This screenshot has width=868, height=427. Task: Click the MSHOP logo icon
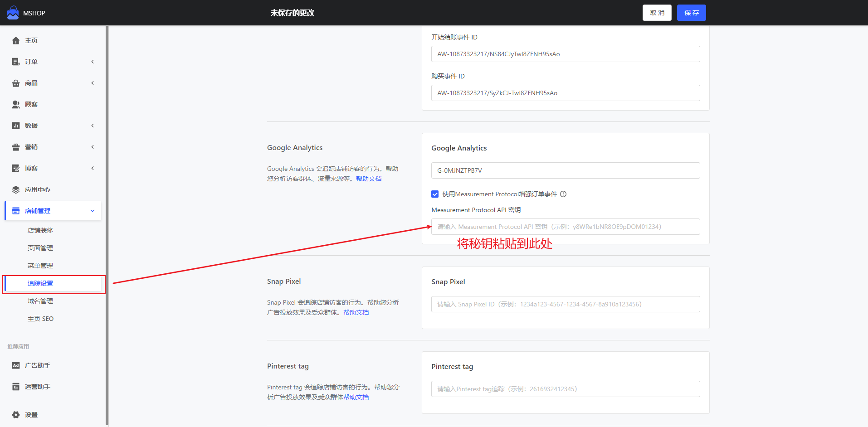(13, 13)
